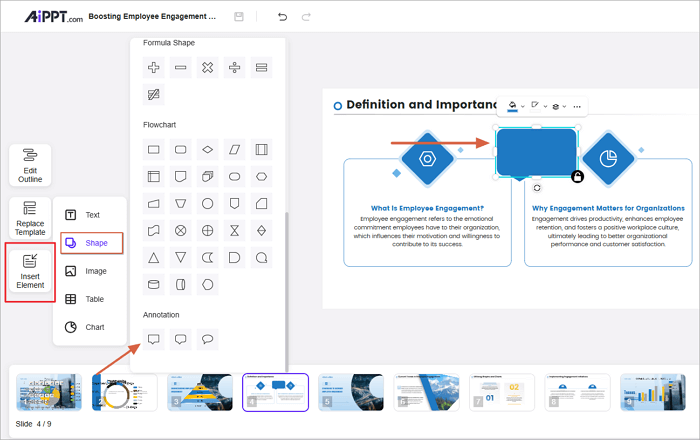Insert the flowchart decision diamond

(208, 149)
